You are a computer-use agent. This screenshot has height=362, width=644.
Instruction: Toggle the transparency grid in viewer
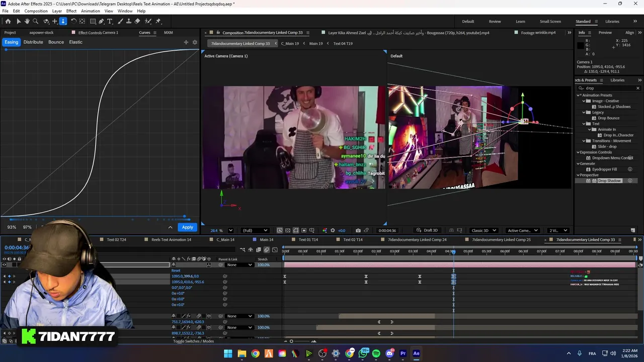(288, 230)
